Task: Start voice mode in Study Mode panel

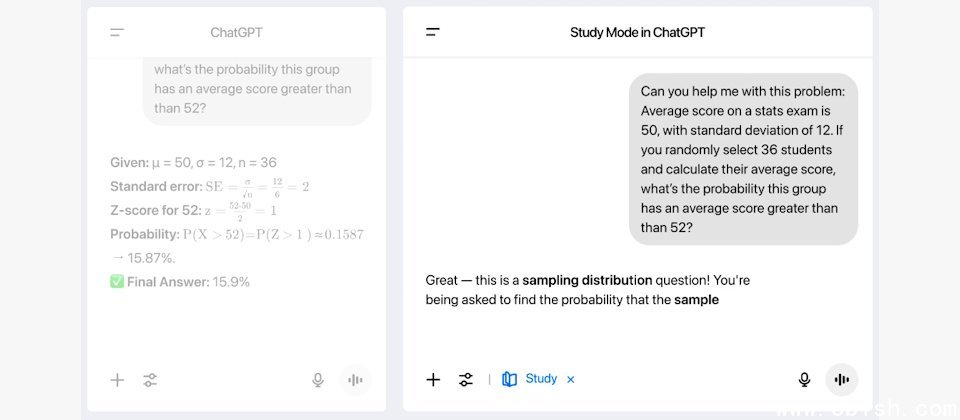Action: 842,380
